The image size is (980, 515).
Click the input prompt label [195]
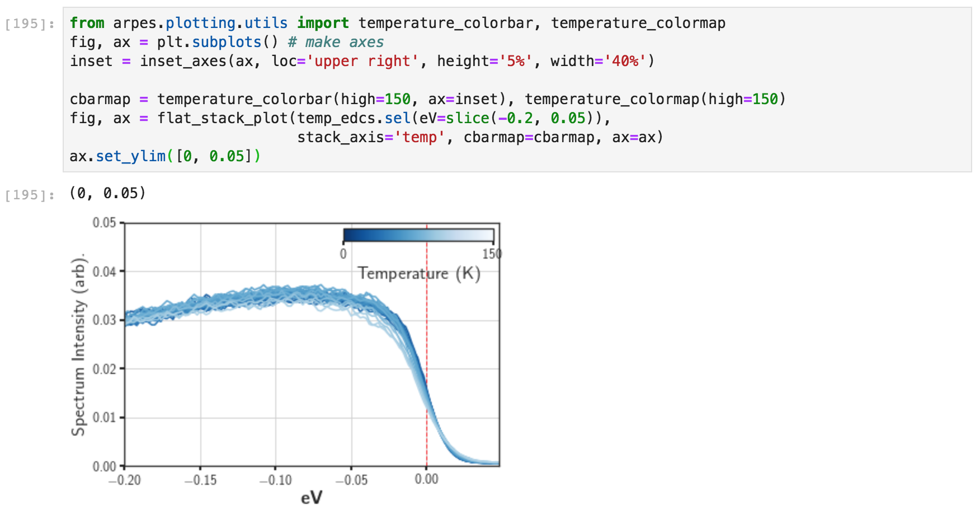point(30,24)
